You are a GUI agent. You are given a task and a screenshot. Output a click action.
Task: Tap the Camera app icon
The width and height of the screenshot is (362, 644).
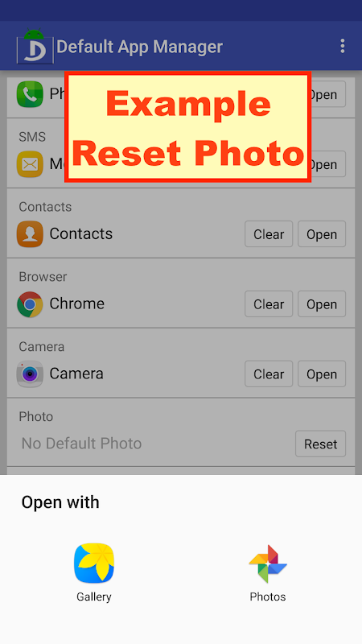coord(30,374)
